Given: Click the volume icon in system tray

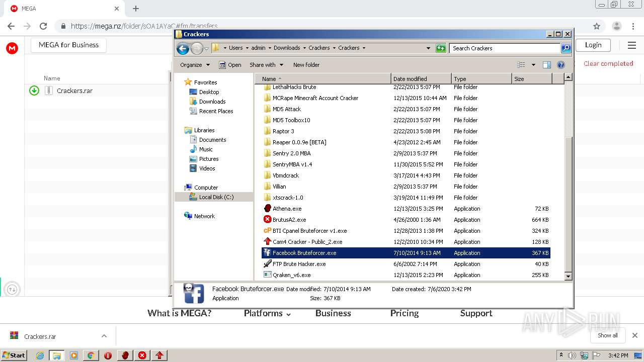Looking at the screenshot, I should [572, 355].
